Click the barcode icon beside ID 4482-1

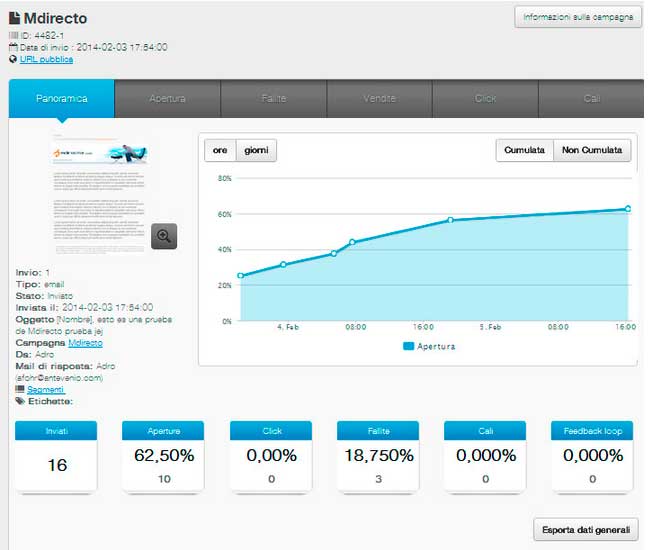14,36
